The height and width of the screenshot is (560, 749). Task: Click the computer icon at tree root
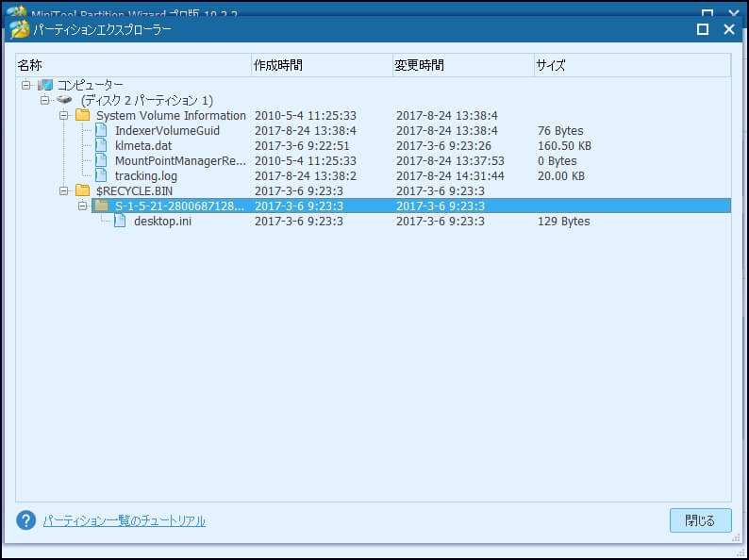[45, 86]
